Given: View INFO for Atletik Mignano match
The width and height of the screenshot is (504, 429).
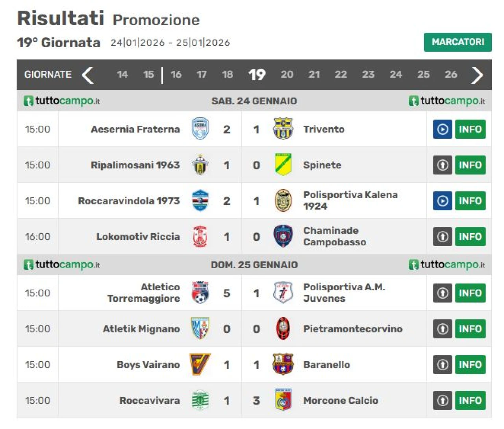Looking at the screenshot, I should [x=470, y=329].
